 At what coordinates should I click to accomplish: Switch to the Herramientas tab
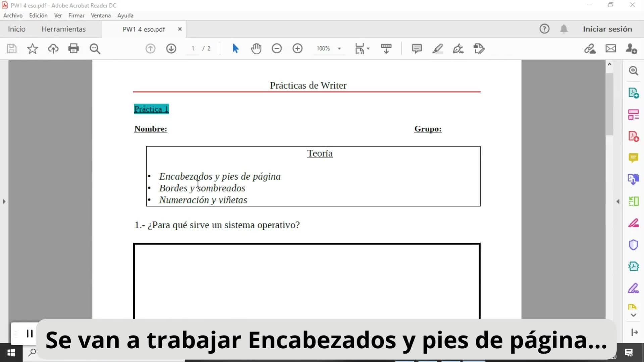[x=64, y=29]
